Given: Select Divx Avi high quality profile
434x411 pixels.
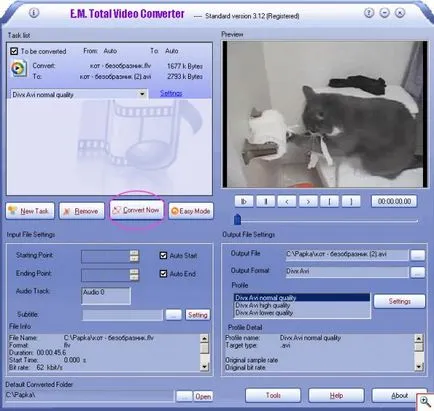Looking at the screenshot, I should pyautogui.click(x=263, y=305).
